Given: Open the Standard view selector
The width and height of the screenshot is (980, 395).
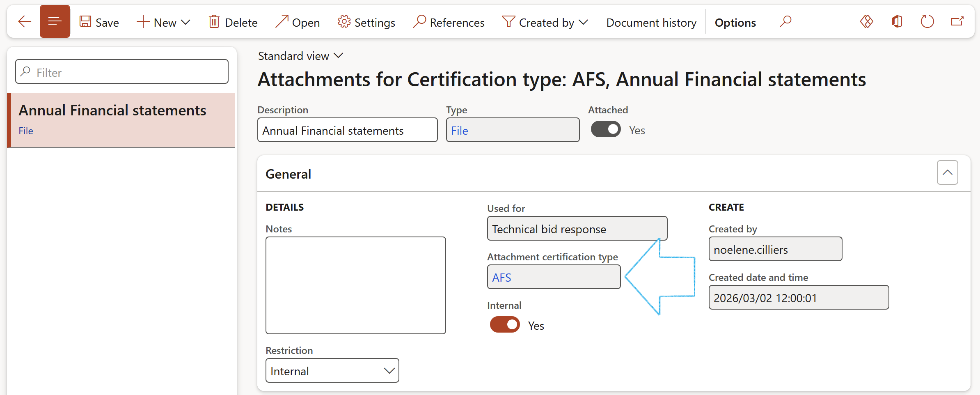Looking at the screenshot, I should (x=300, y=56).
